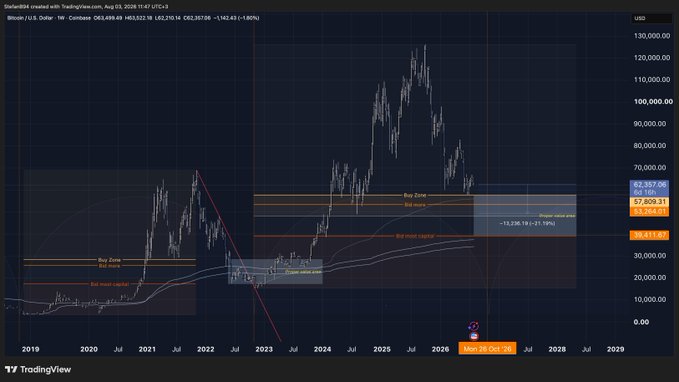Click the orange Mon 26 Oct '26 date label

click(x=487, y=349)
